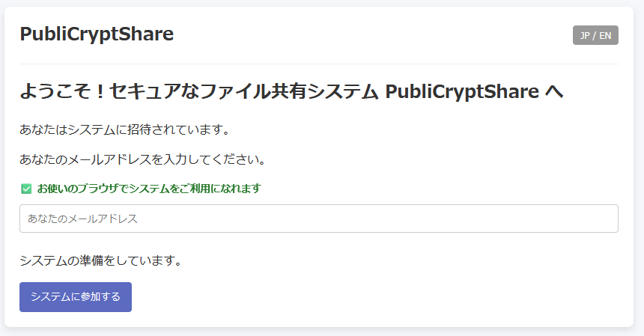The height and width of the screenshot is (336, 644).
Task: Click the セキュアなファイル共有システム phrase in heading
Action: pos(243,92)
